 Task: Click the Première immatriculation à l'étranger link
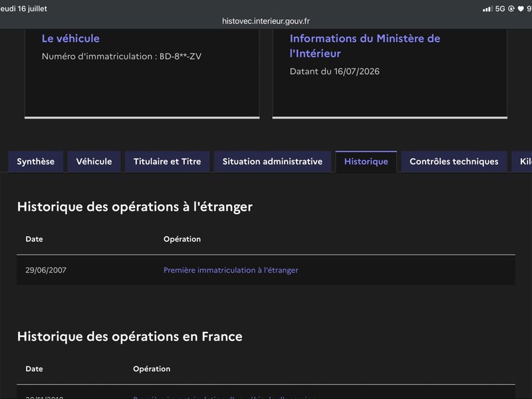tap(231, 270)
